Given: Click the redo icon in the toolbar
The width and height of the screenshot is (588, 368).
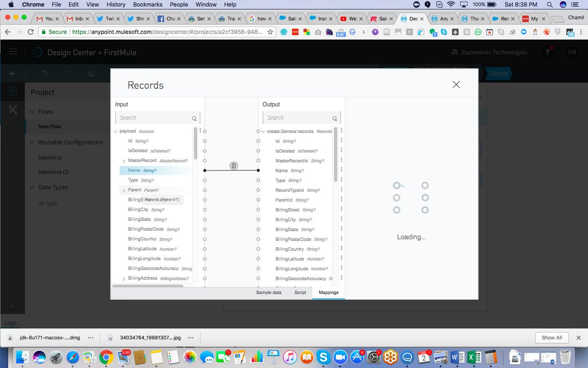Looking at the screenshot, I should [x=68, y=73].
